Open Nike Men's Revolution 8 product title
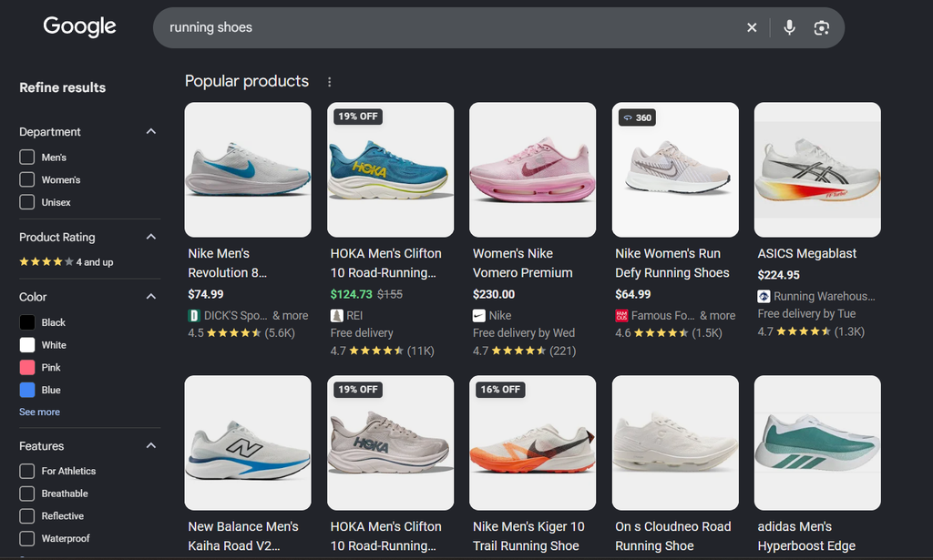933x560 pixels. [227, 263]
